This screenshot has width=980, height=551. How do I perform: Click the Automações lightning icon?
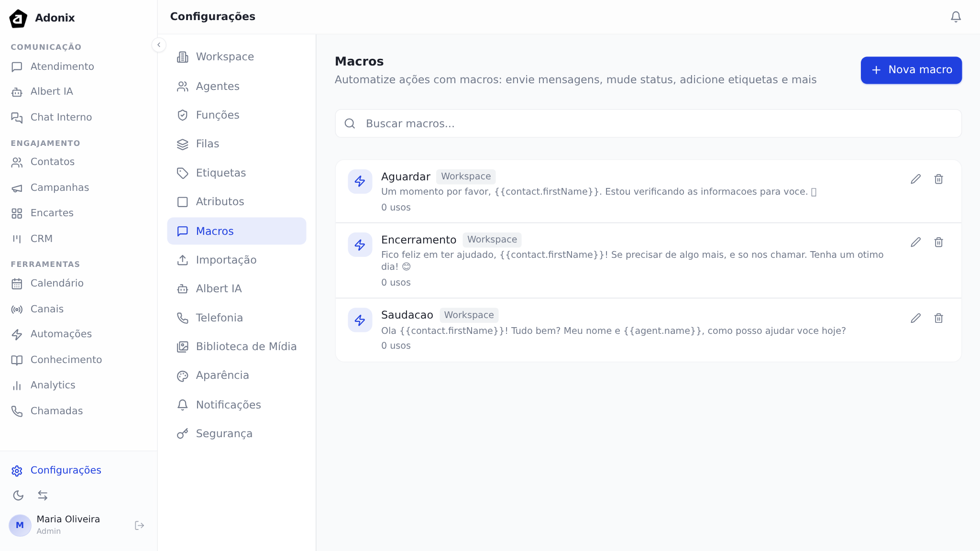point(17,334)
